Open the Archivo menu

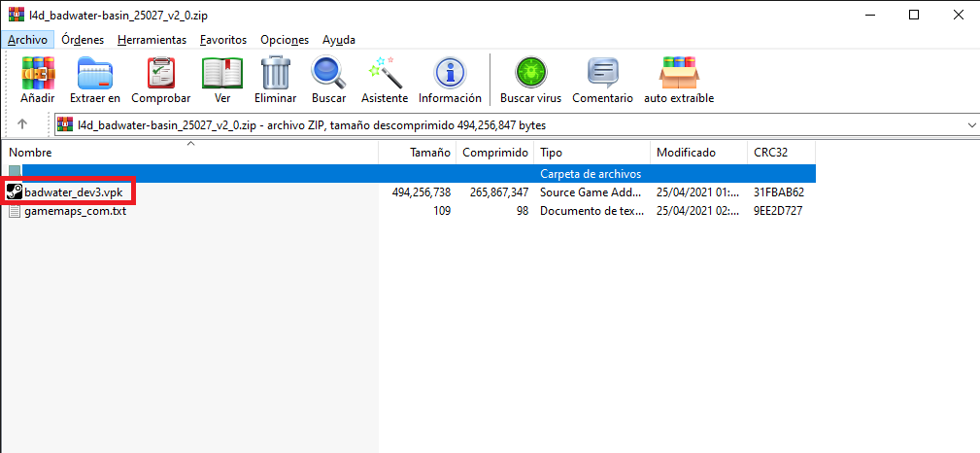(x=27, y=40)
